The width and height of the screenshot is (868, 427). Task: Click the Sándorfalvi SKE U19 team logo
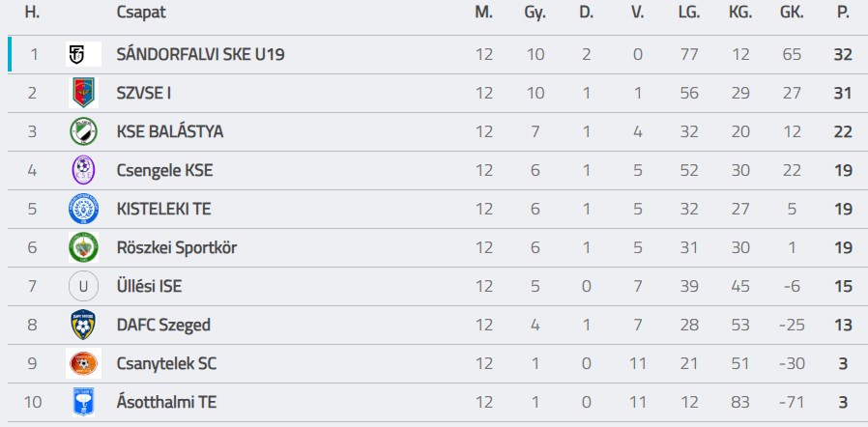83,54
